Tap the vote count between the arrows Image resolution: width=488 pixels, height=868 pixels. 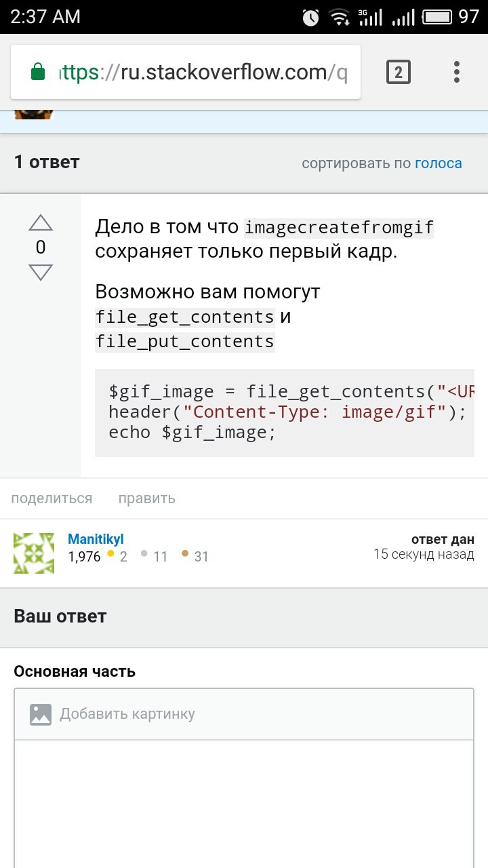tap(41, 248)
